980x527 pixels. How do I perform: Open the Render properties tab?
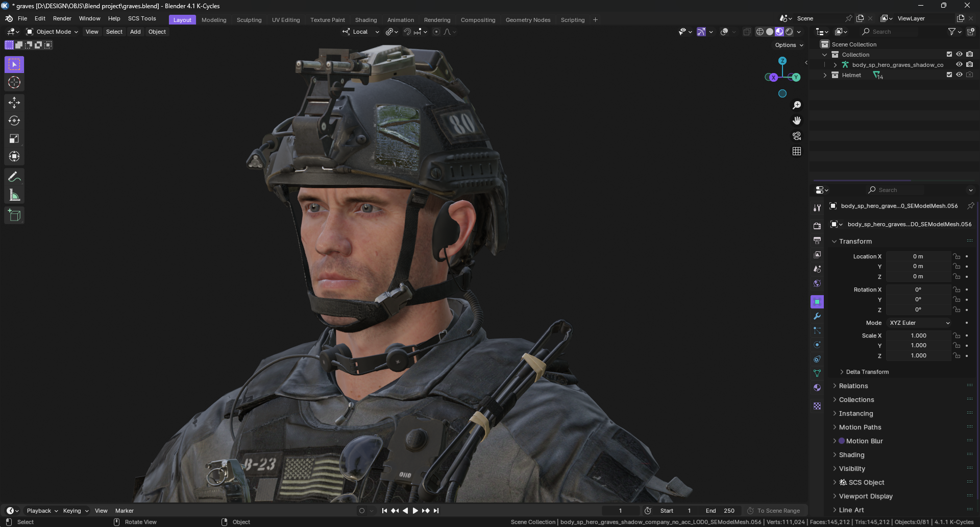817,226
